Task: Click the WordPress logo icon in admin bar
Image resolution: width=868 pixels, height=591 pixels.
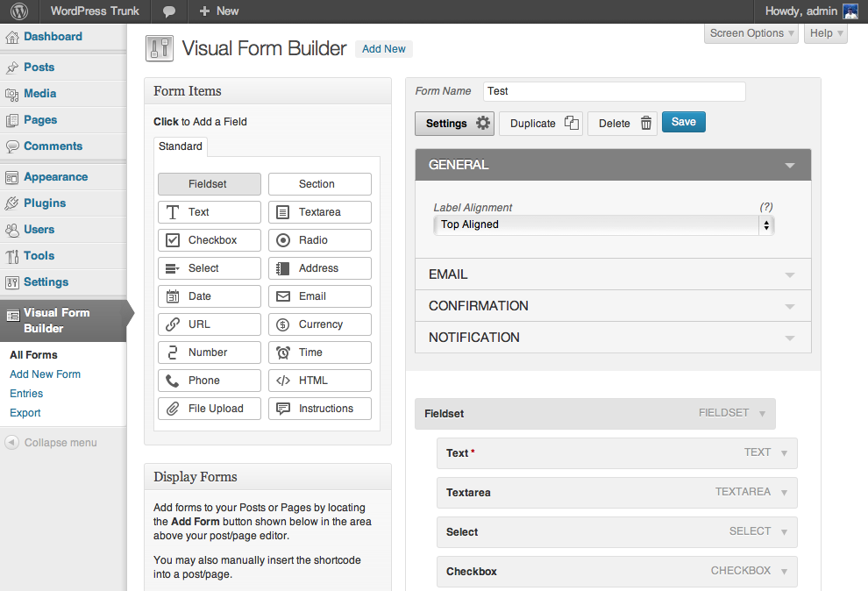Action: (19, 11)
